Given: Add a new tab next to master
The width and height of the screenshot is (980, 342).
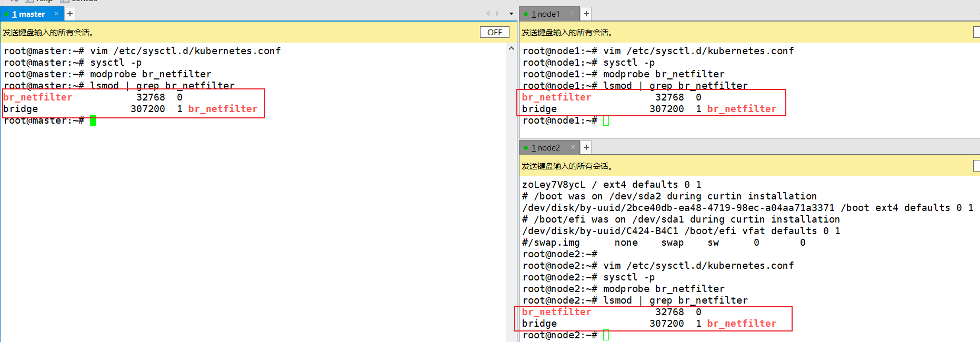Looking at the screenshot, I should pos(70,14).
